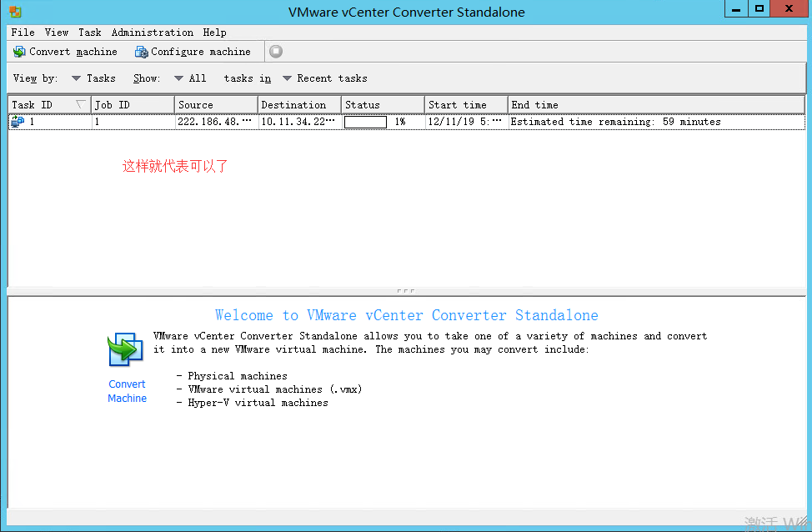Click the VMware app icon in title bar

(15, 12)
